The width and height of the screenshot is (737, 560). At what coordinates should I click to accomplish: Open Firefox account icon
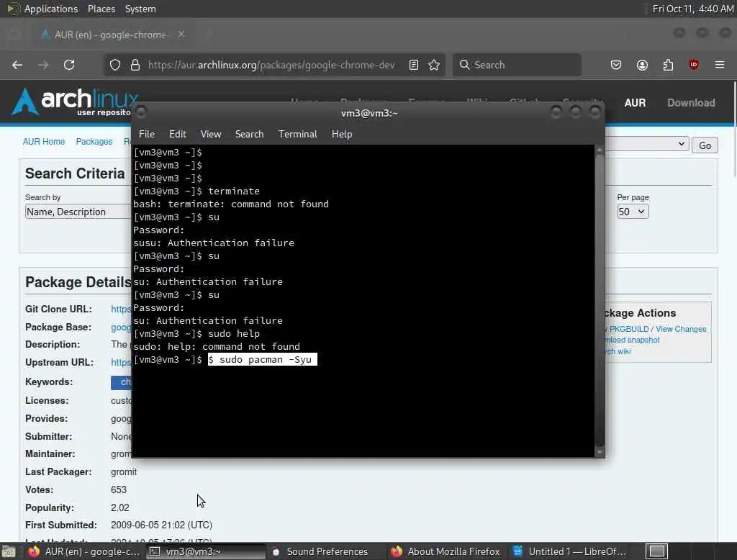click(642, 65)
